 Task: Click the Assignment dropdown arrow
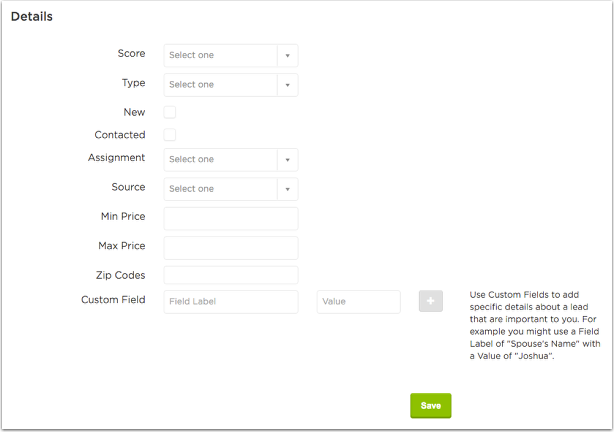tap(287, 160)
